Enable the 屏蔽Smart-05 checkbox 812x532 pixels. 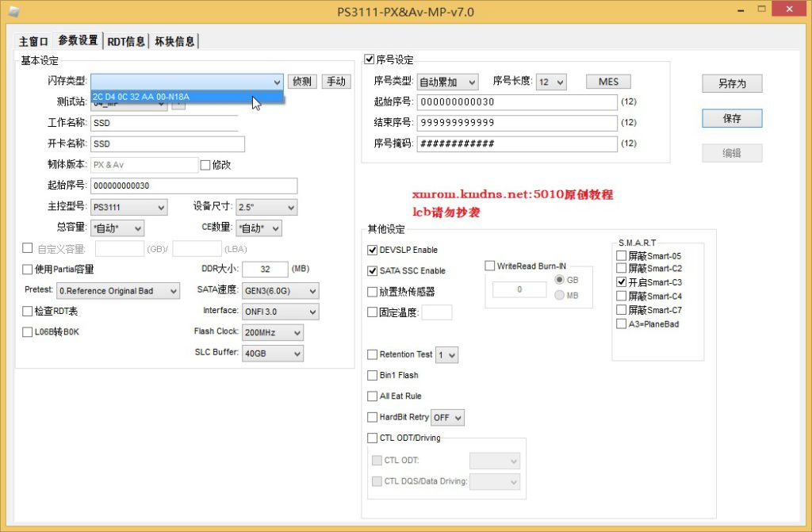coord(622,255)
